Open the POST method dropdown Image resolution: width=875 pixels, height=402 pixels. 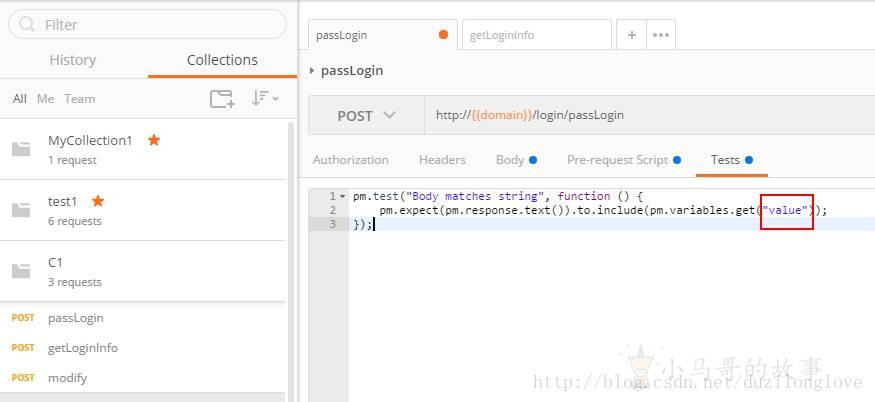[x=366, y=116]
